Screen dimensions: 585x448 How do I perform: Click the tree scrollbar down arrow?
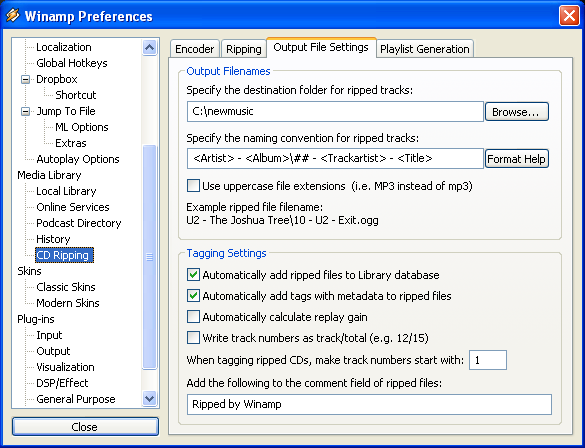(149, 398)
